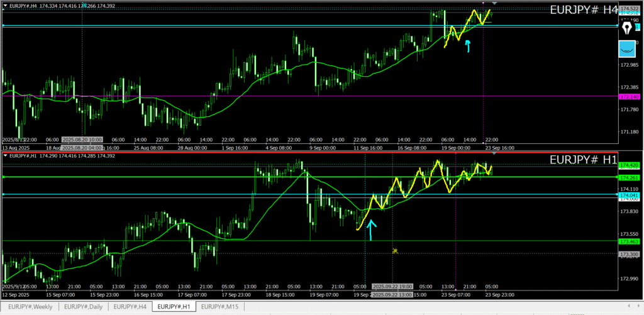The width and height of the screenshot is (644, 315).
Task: Click the green 173.463 price label
Action: coord(630,241)
